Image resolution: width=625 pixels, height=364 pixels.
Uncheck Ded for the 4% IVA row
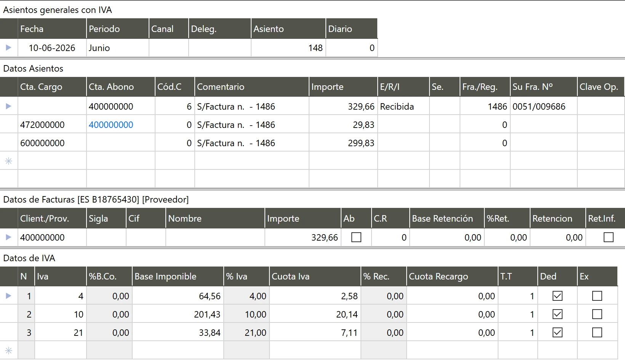[x=558, y=296]
